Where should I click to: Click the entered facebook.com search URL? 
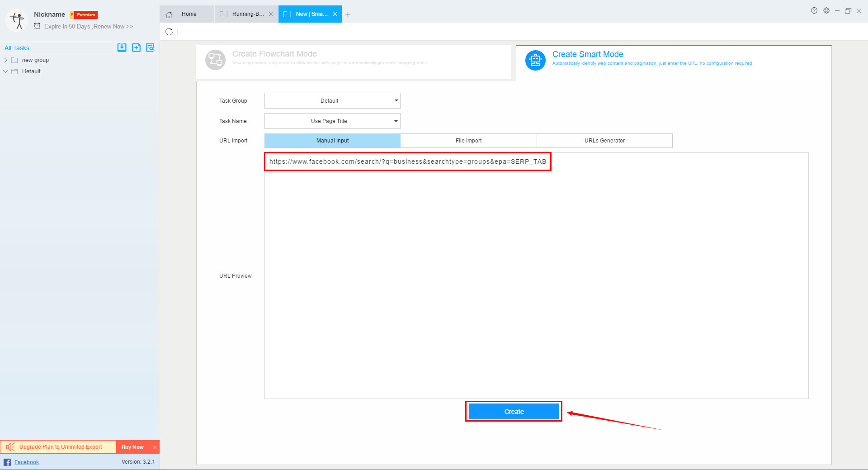coord(408,161)
